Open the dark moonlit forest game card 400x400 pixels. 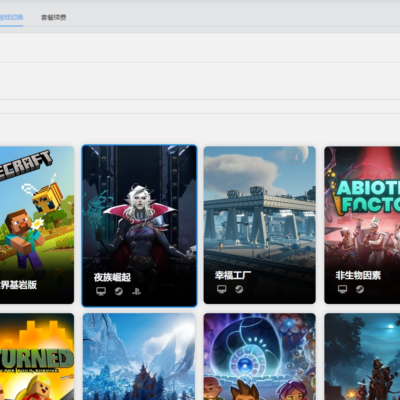pos(362,357)
